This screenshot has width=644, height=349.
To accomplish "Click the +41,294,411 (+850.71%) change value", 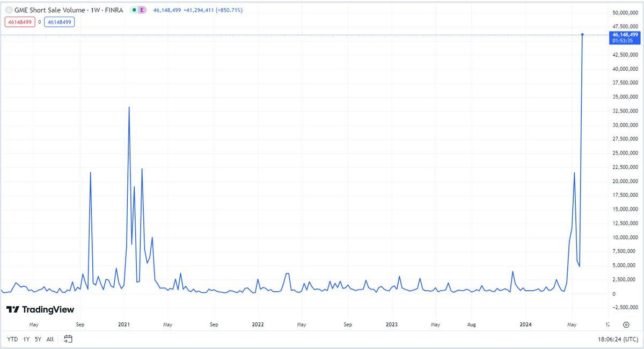I will pyautogui.click(x=213, y=10).
